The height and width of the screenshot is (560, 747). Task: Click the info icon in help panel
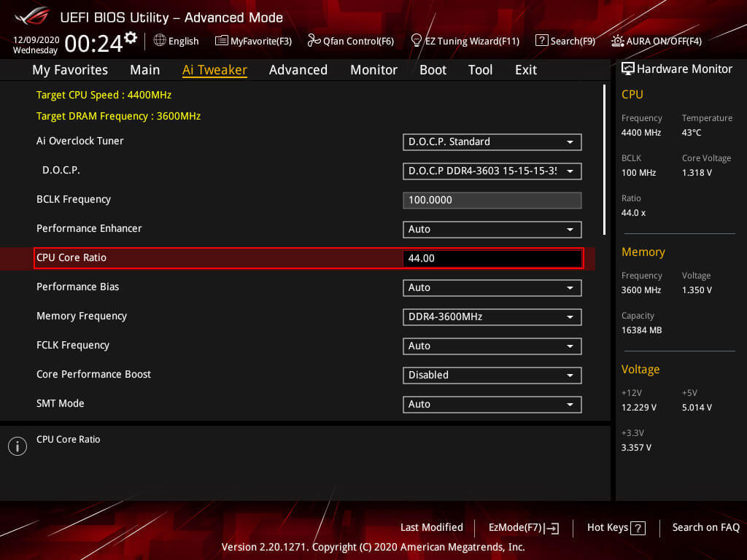tap(18, 446)
